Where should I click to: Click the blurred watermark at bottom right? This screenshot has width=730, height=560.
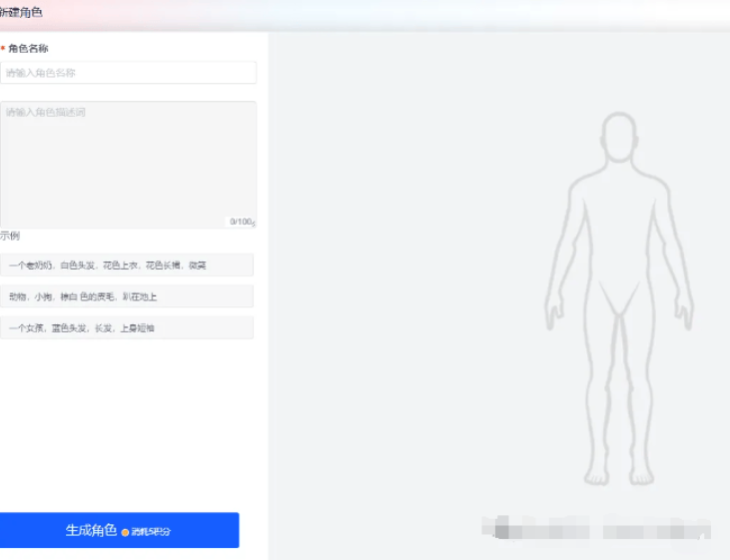[595, 526]
